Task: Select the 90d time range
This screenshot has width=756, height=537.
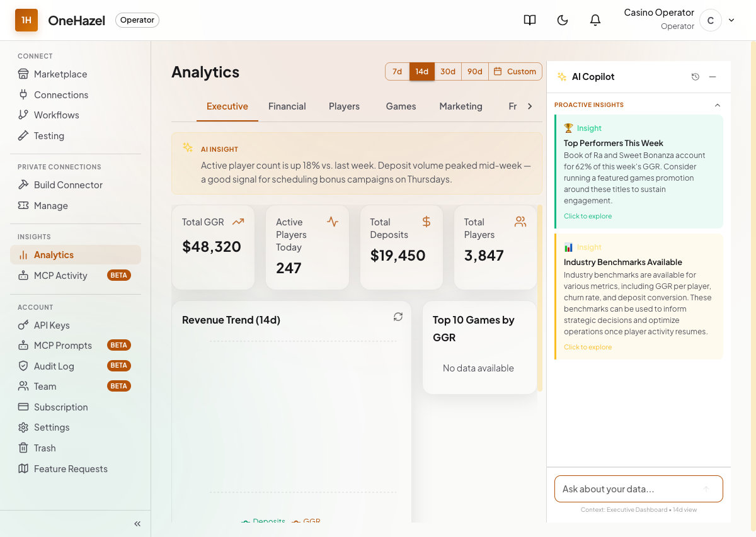Action: [x=475, y=72]
